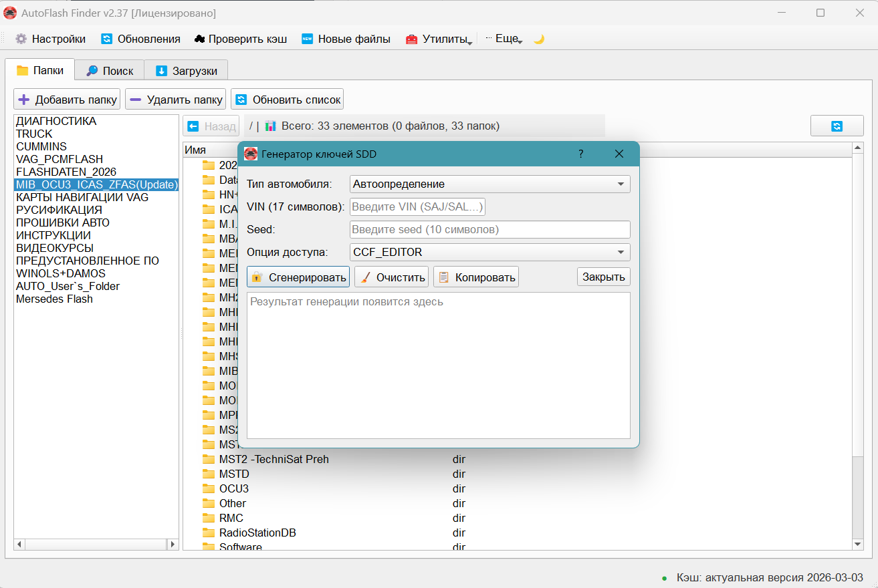
Task: Click Обновить список button
Action: (x=288, y=100)
